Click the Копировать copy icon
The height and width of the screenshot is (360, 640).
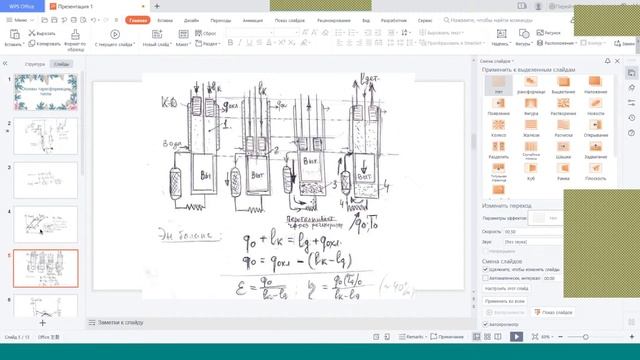pos(44,43)
